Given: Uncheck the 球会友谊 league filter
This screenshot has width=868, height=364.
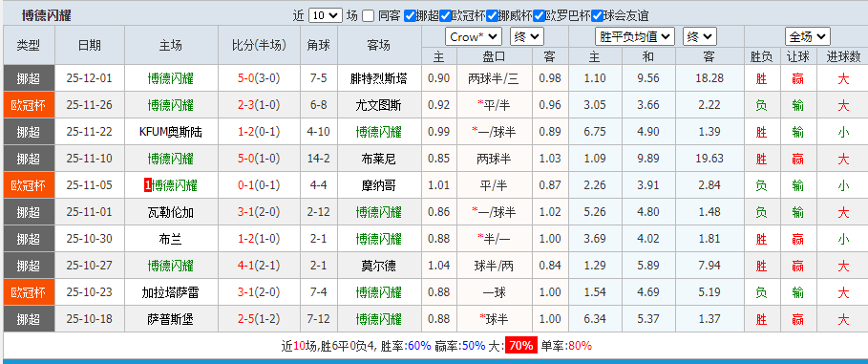Looking at the screenshot, I should [597, 16].
